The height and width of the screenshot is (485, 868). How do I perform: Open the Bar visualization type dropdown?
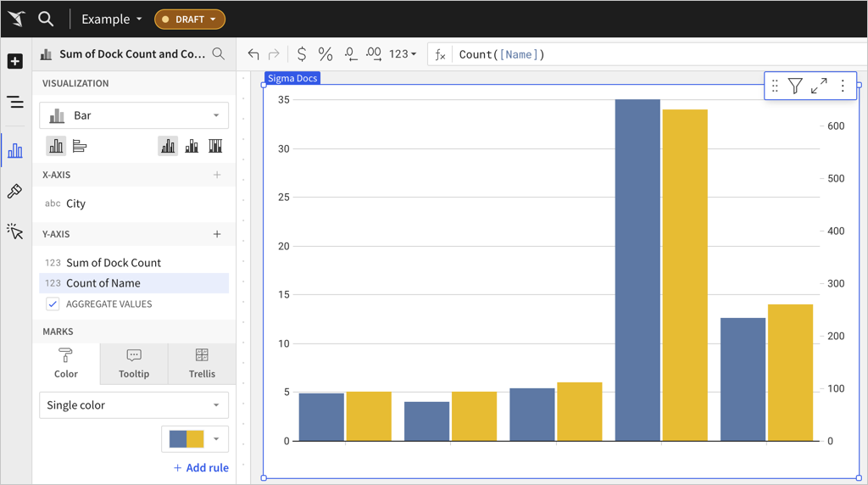pos(134,115)
